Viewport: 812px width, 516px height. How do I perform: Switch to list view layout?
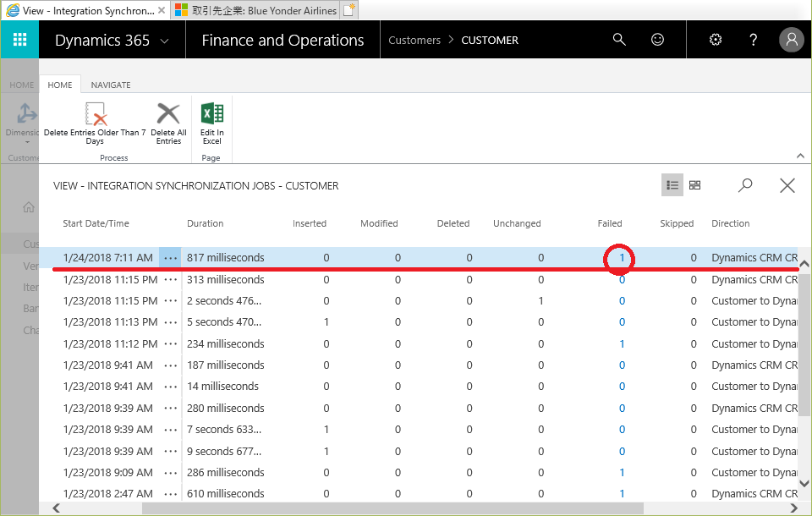pyautogui.click(x=672, y=185)
